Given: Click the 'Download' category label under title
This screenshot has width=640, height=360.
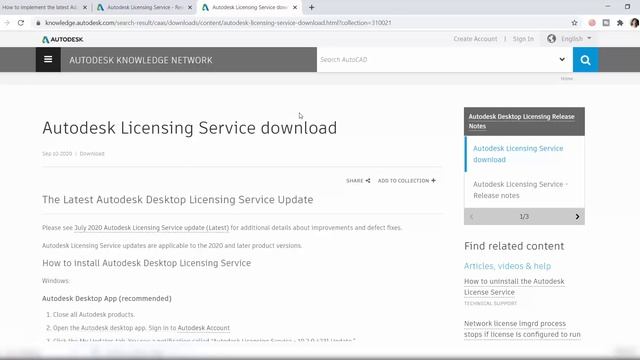Looking at the screenshot, I should pos(92,154).
